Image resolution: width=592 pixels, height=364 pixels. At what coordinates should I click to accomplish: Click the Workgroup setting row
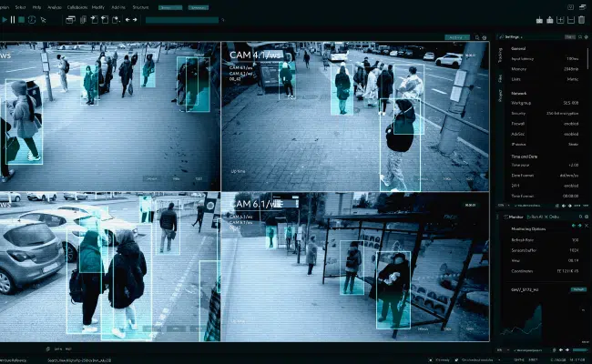point(545,103)
